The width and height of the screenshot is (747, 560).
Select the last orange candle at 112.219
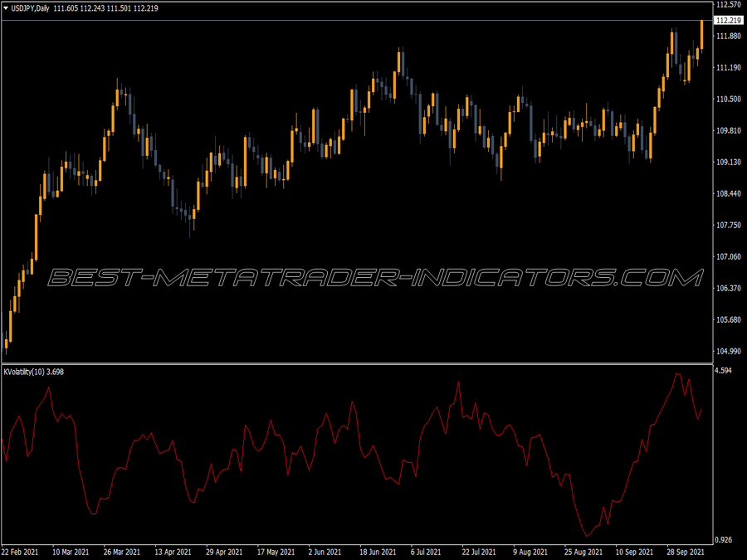point(701,35)
